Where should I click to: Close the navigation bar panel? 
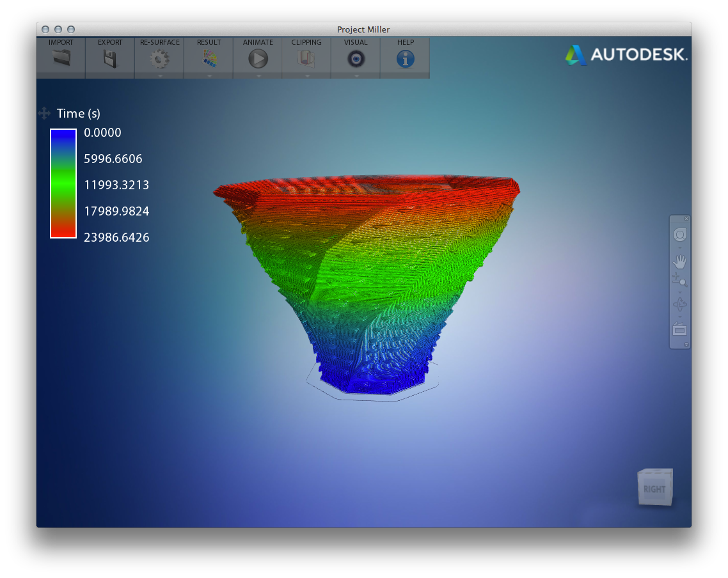(686, 219)
